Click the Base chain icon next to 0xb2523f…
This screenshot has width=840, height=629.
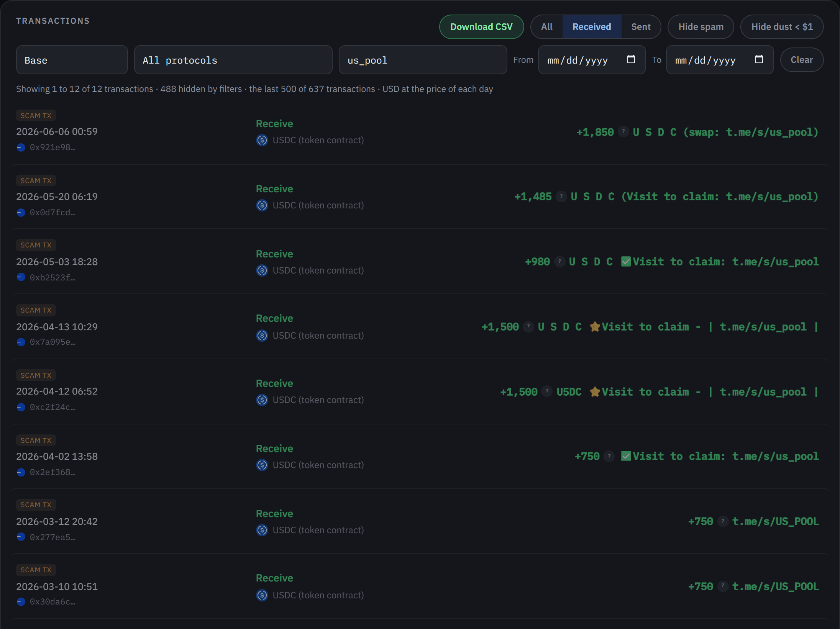click(21, 277)
